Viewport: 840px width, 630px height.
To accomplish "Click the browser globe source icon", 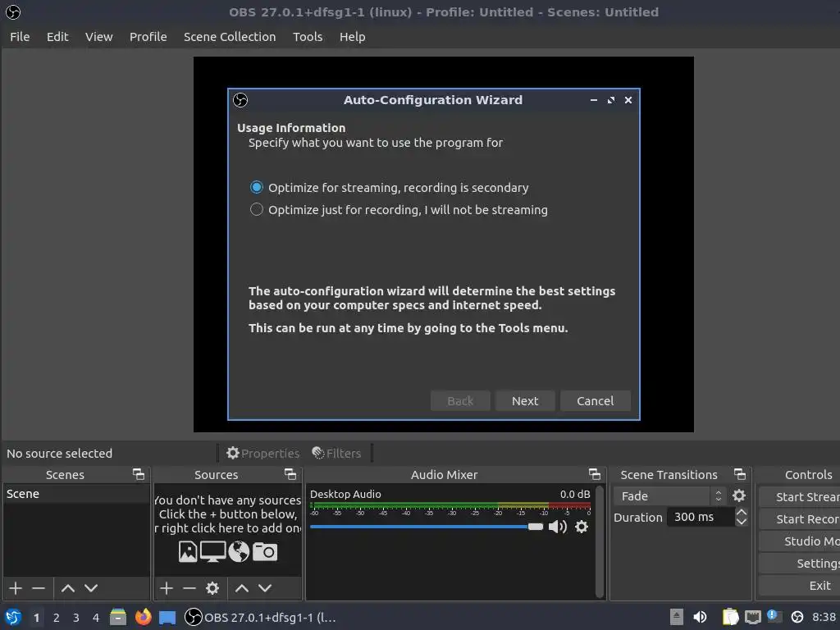I will [239, 552].
